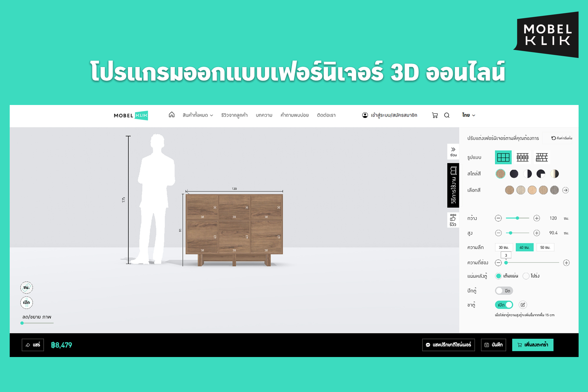588x392 pixels.
Task: Click the height value 90.4
Action: pos(553,233)
